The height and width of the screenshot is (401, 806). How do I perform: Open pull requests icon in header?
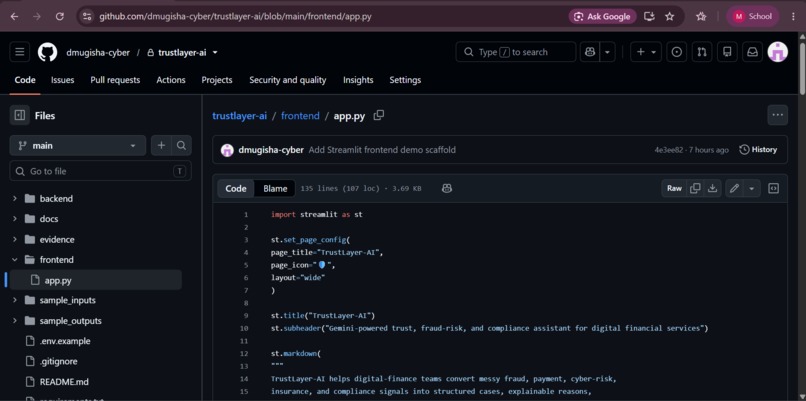702,52
